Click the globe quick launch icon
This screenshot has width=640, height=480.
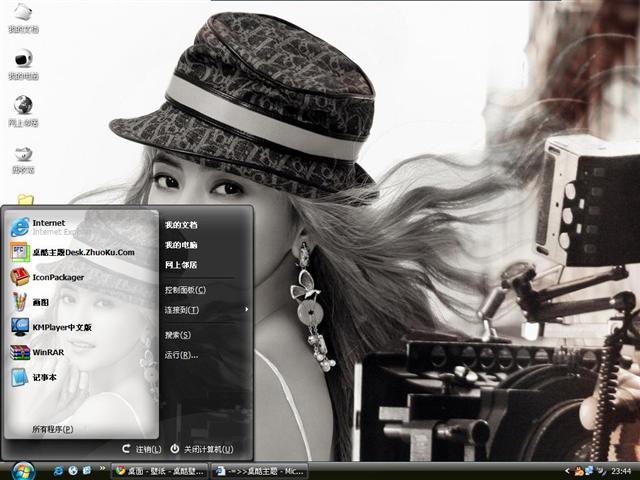[x=73, y=471]
